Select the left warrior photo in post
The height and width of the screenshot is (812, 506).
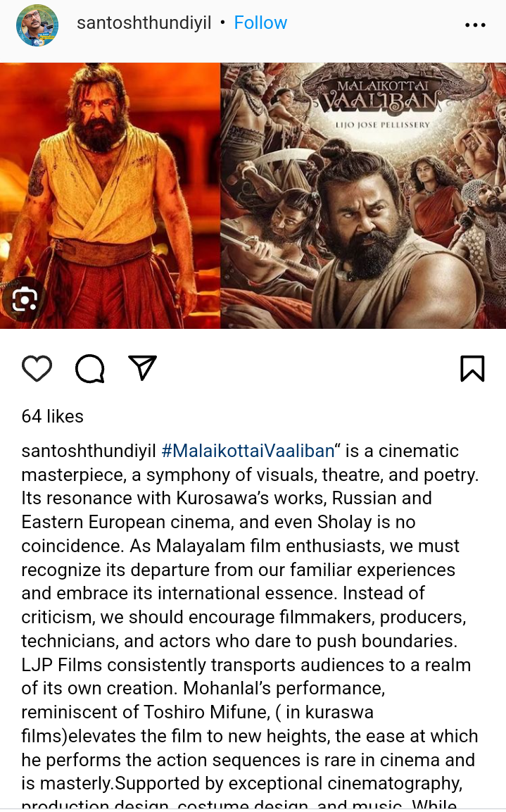tap(110, 196)
